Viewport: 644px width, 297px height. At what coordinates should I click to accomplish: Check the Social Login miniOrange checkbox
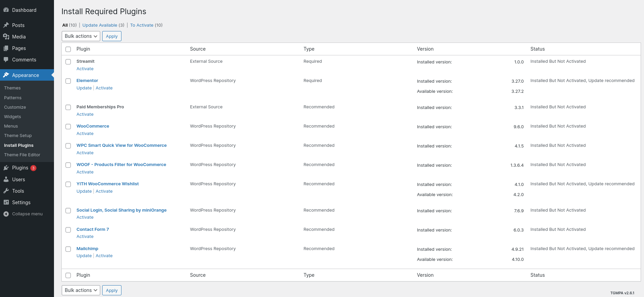(68, 211)
